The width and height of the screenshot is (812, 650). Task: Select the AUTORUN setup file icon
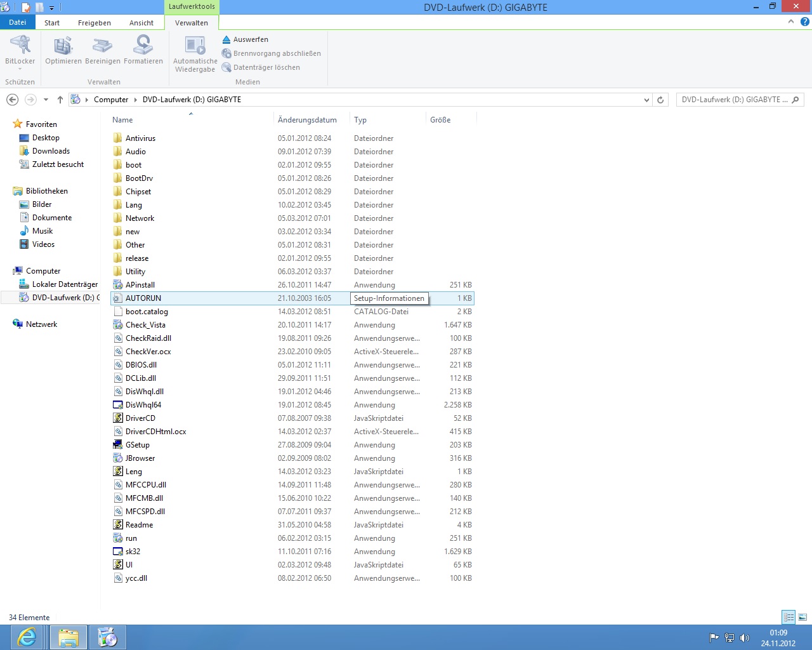coord(118,298)
